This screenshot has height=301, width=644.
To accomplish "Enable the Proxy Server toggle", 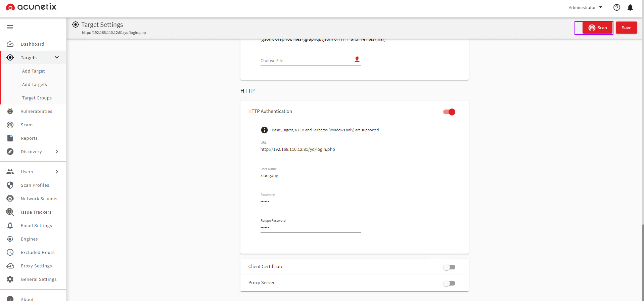I will click(x=449, y=283).
